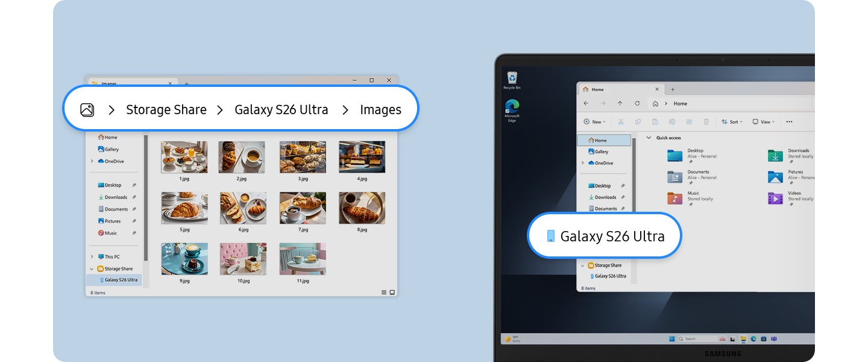This screenshot has width=868, height=362.
Task: Open Microsoft Edge desktop shortcut
Action: click(512, 110)
